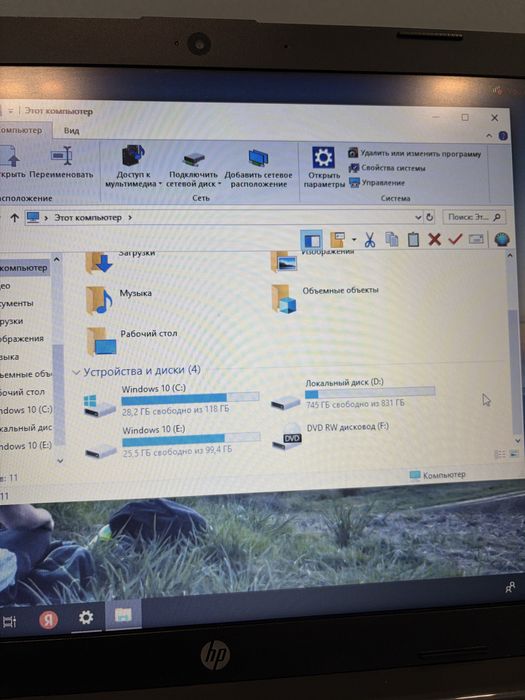This screenshot has height=700, width=525.
Task: Go up one folder level arrow
Action: [14, 217]
